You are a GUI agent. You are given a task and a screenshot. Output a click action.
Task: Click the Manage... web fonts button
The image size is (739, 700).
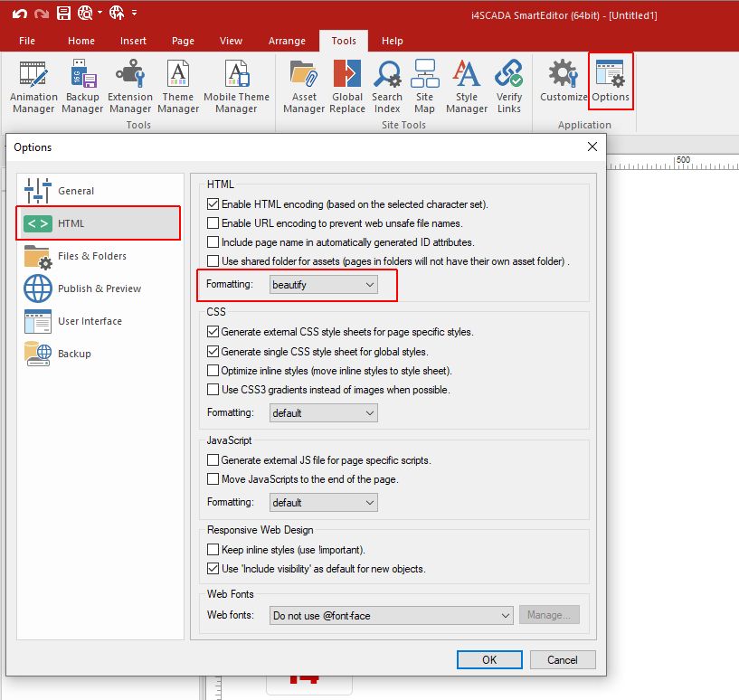549,615
